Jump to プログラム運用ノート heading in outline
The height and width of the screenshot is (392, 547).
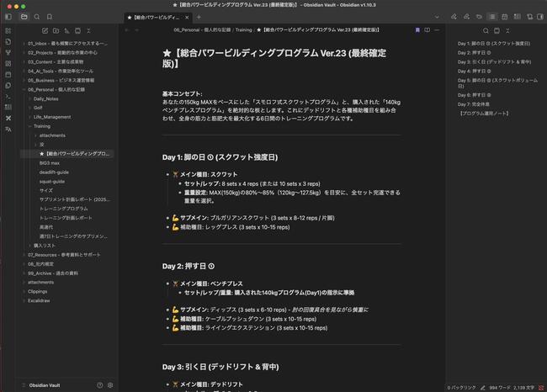484,114
